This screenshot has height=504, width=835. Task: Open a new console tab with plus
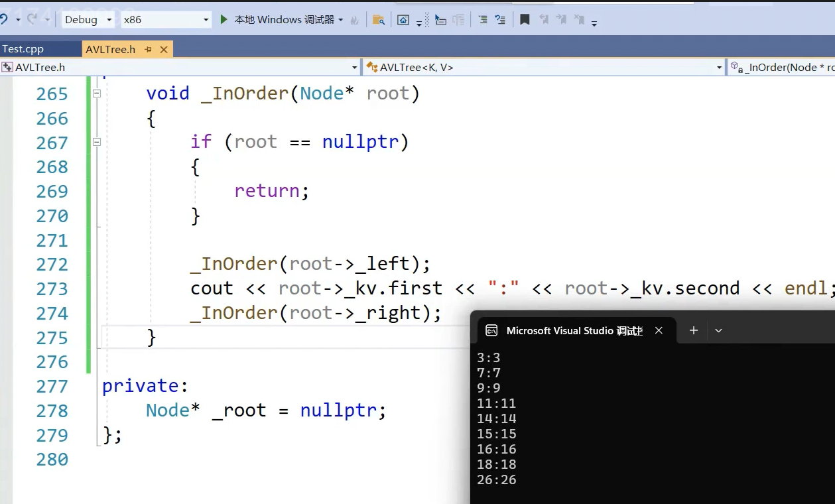pyautogui.click(x=693, y=330)
